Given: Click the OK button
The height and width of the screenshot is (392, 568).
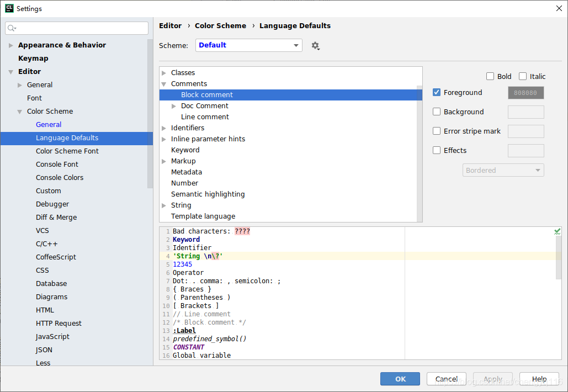Looking at the screenshot, I should (x=400, y=379).
